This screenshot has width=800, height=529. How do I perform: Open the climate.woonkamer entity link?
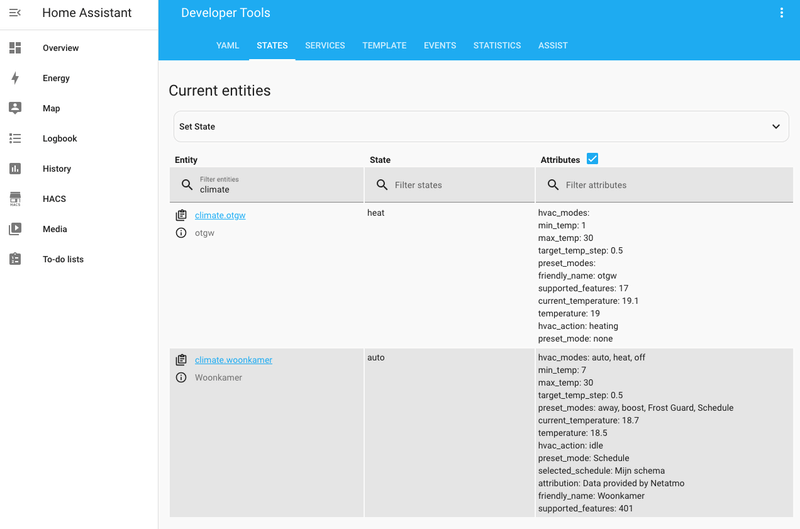point(233,360)
